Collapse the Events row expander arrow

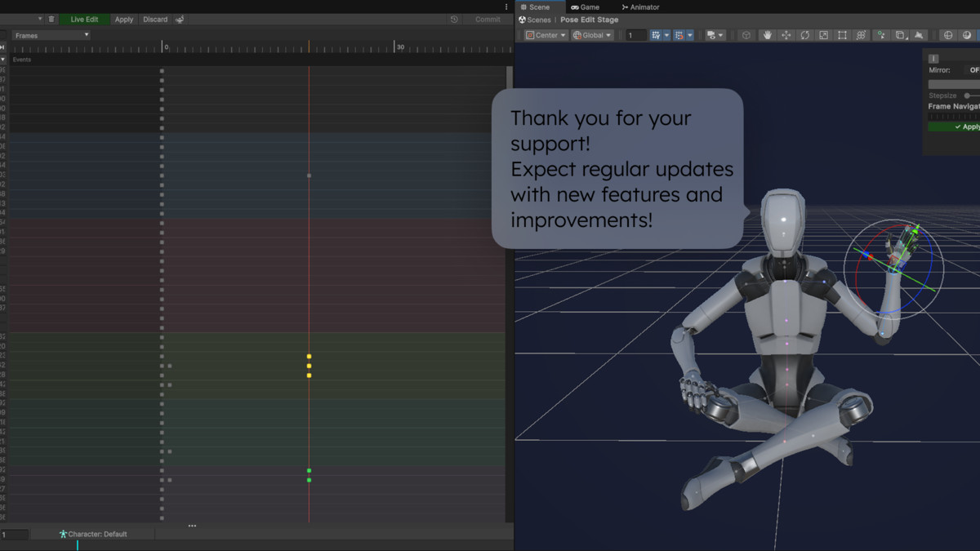coord(3,60)
